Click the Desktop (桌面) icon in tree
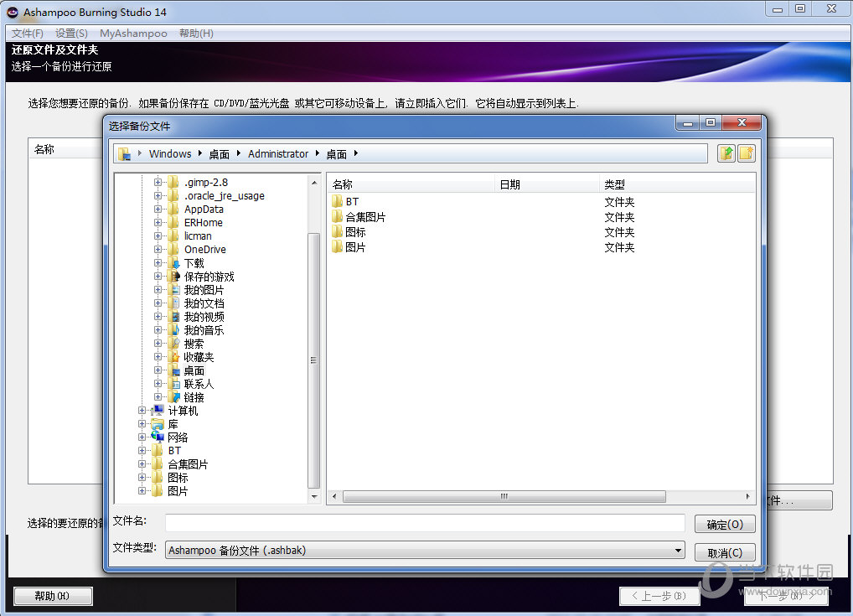853x616 pixels. (x=173, y=370)
